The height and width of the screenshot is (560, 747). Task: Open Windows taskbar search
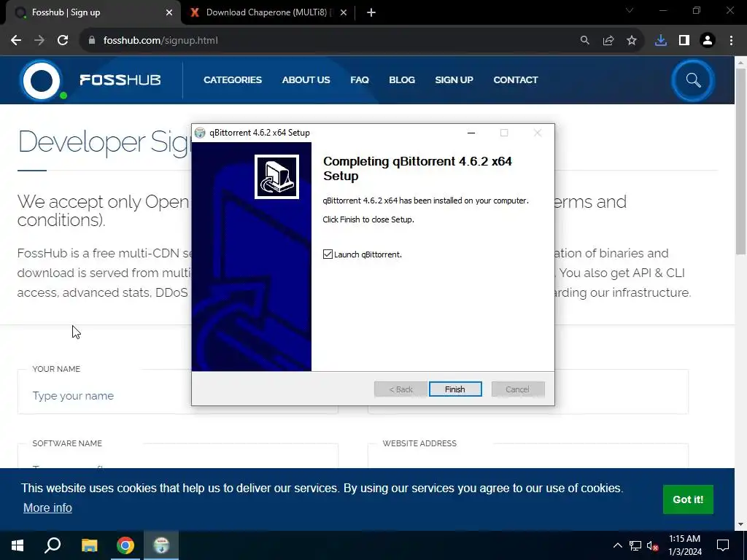tap(53, 545)
